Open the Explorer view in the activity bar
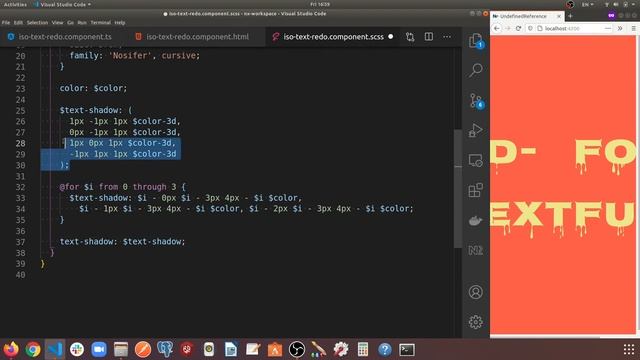The height and width of the screenshot is (360, 640). (x=476, y=40)
